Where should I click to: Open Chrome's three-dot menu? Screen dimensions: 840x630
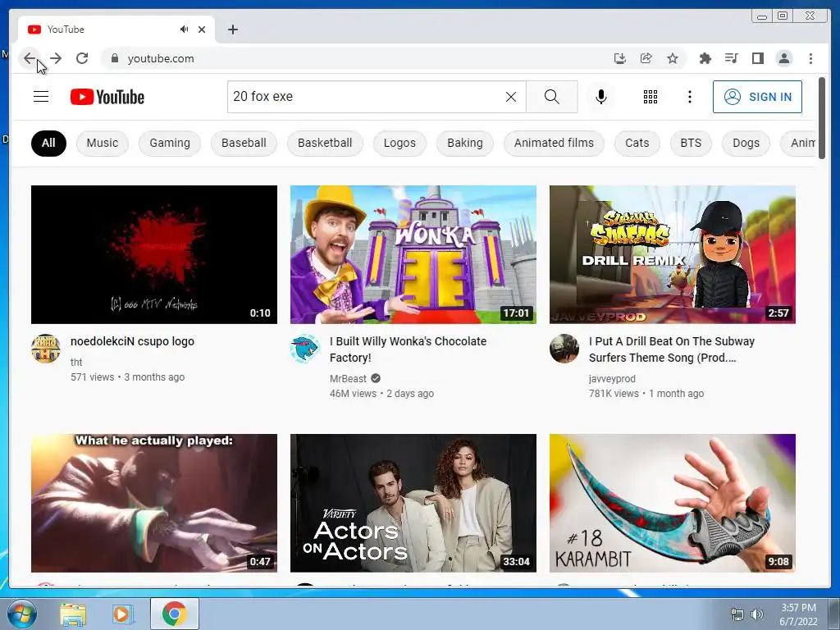pos(810,58)
